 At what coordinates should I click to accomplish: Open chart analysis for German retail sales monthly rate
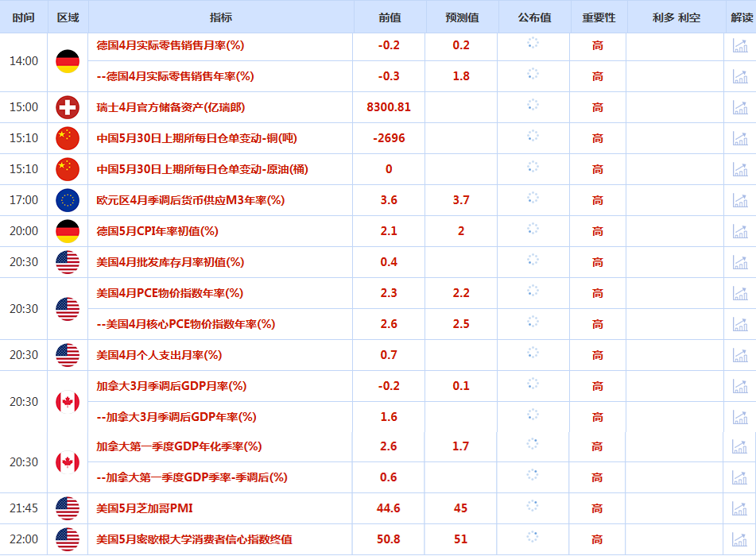pyautogui.click(x=740, y=45)
